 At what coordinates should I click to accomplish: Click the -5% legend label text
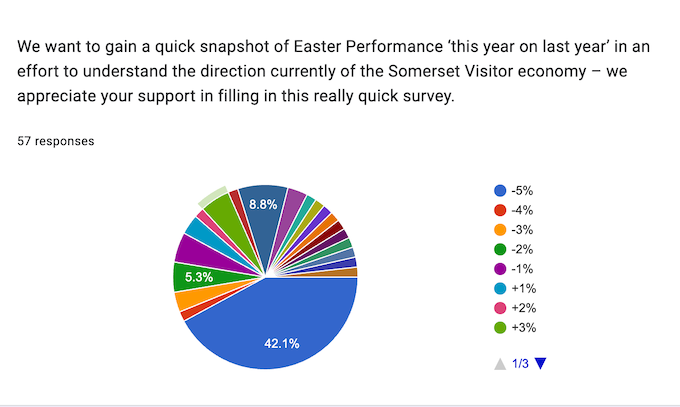point(522,190)
